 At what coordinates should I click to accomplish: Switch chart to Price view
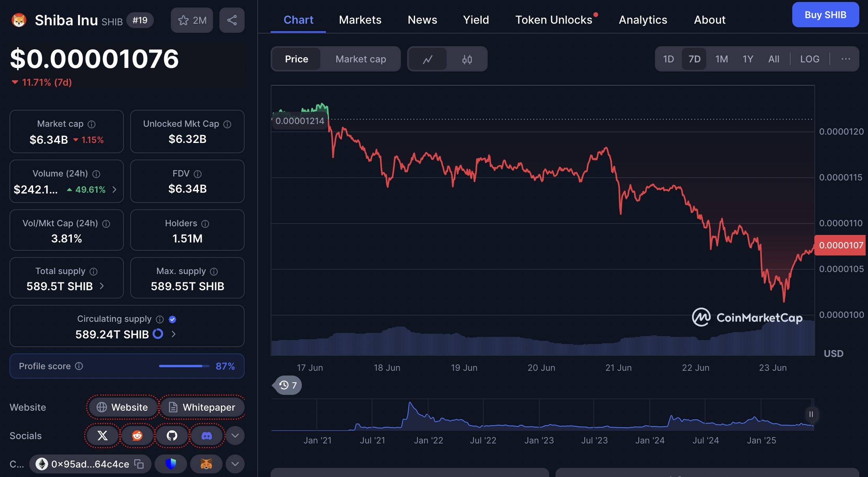pyautogui.click(x=297, y=59)
